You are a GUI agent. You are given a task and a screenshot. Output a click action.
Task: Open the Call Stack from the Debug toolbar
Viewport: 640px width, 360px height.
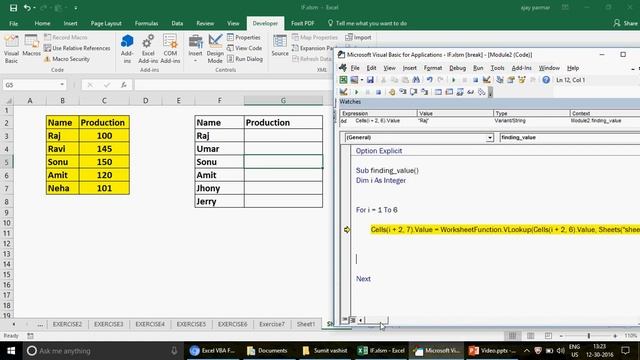pyautogui.click(x=482, y=92)
